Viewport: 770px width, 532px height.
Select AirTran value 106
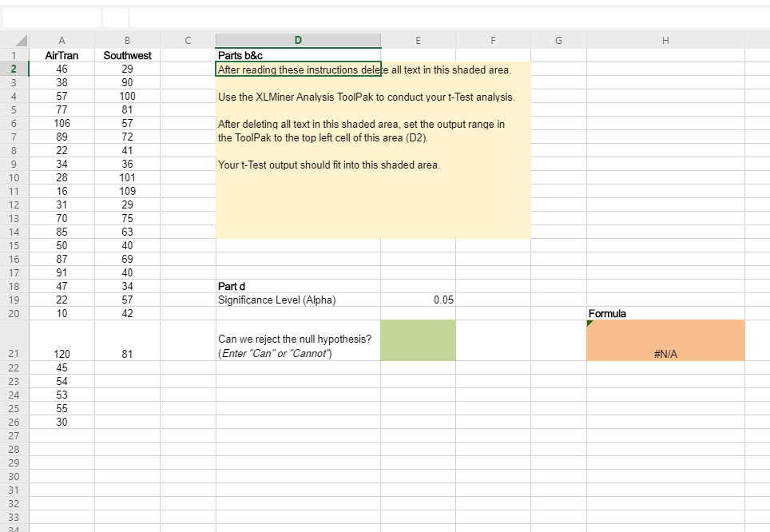coord(62,123)
